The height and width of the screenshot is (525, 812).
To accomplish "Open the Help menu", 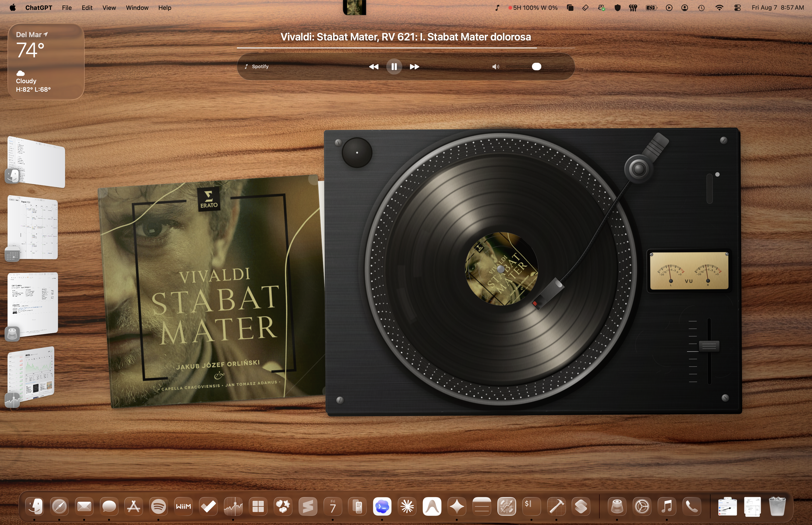I will [164, 8].
